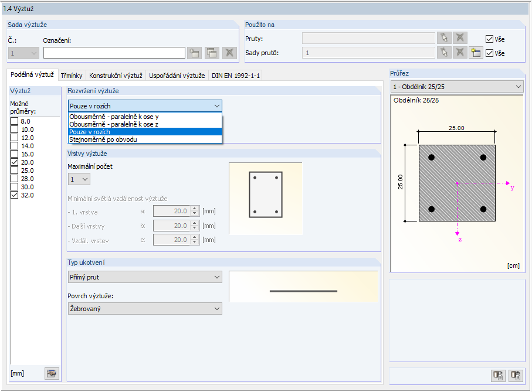This screenshot has height=392, width=532.
Task: Open the Konstrukční výztuž tab
Action: (116, 76)
